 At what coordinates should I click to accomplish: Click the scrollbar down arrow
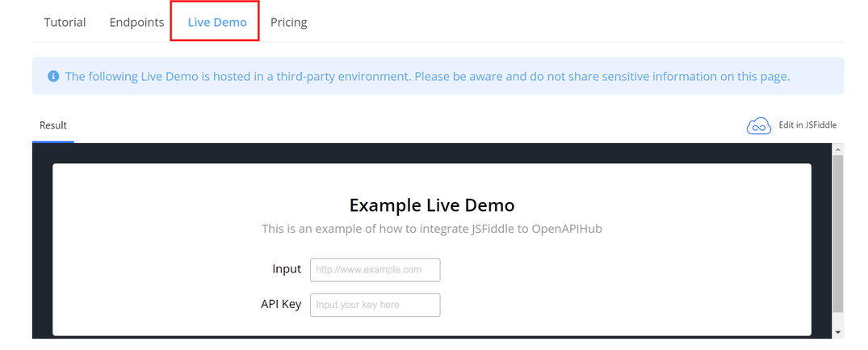point(837,331)
